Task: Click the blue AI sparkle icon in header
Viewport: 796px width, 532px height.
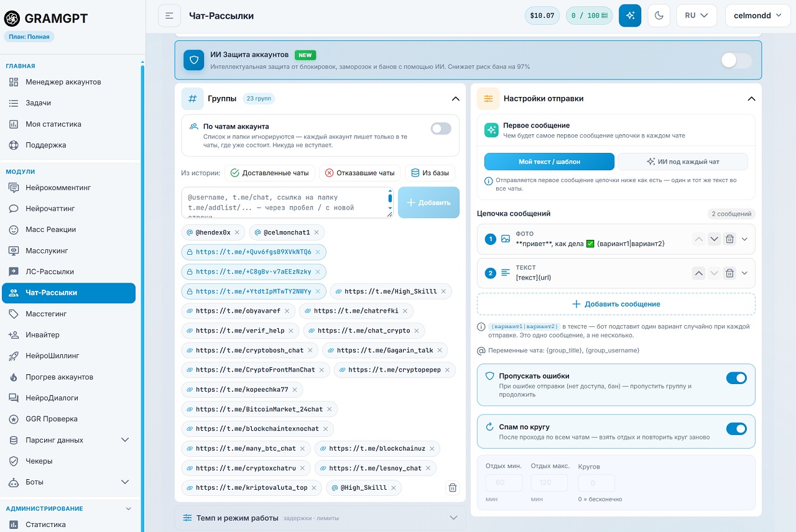Action: coord(630,16)
